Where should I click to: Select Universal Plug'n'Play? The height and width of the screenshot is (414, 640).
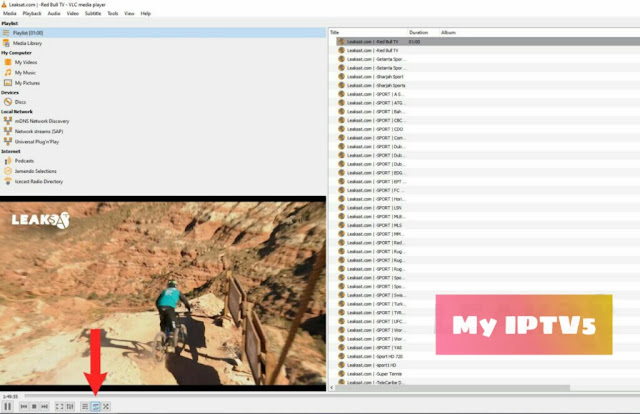(x=37, y=142)
